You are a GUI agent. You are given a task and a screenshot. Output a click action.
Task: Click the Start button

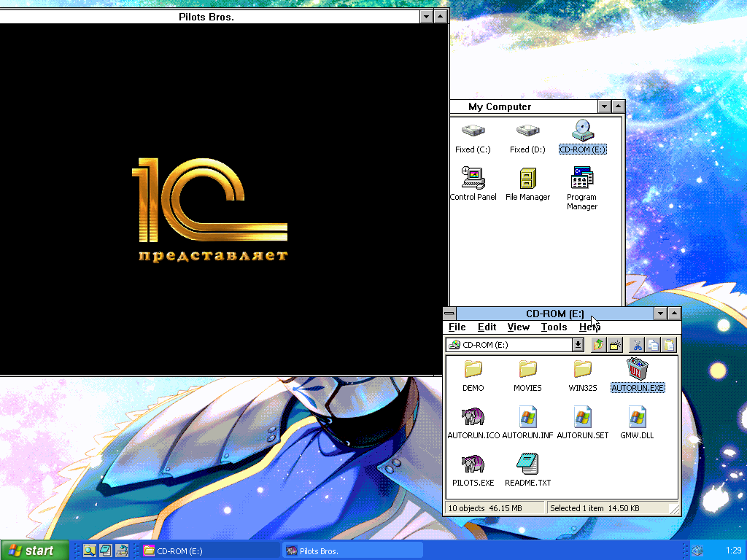[x=34, y=551]
